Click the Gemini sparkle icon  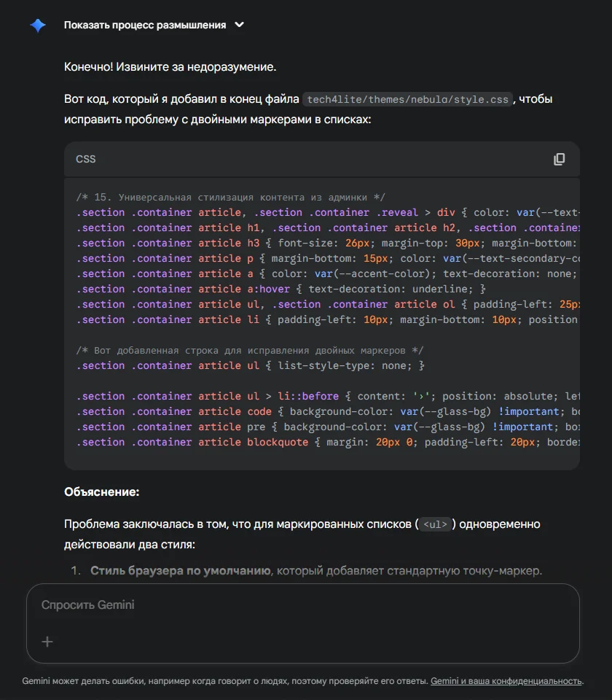click(x=38, y=26)
